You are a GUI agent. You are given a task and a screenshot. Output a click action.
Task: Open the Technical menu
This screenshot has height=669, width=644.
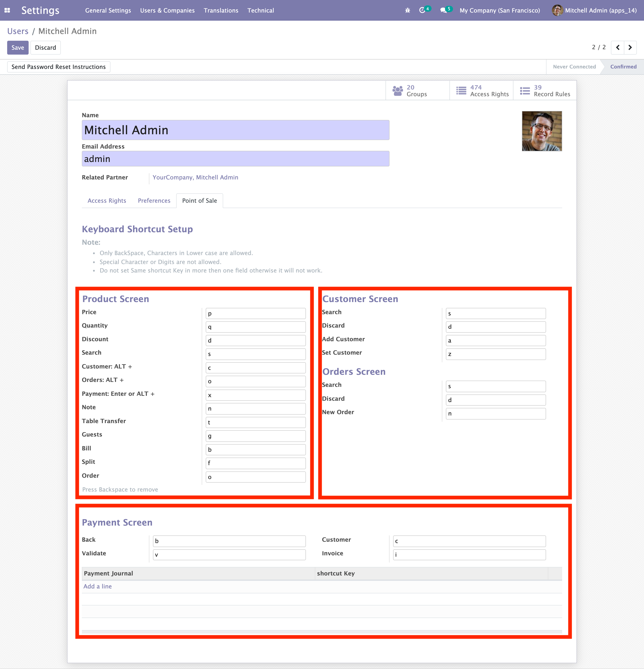coord(261,10)
